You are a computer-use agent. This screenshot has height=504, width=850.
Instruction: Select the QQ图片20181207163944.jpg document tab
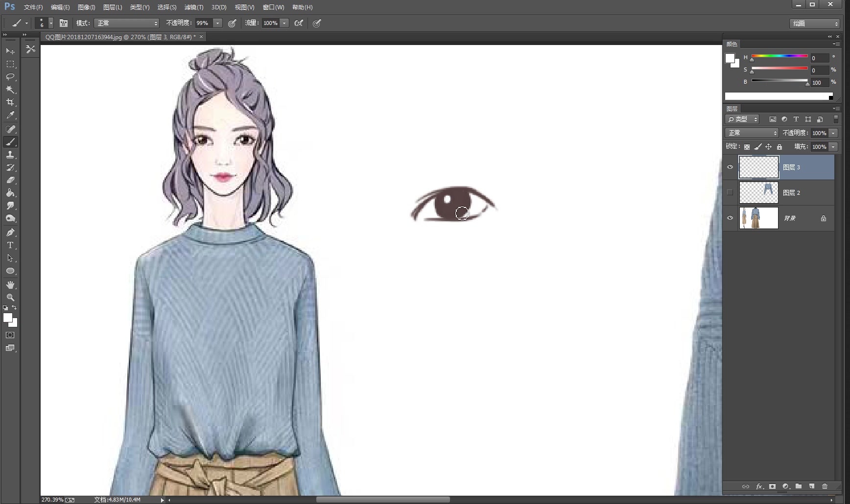[120, 37]
